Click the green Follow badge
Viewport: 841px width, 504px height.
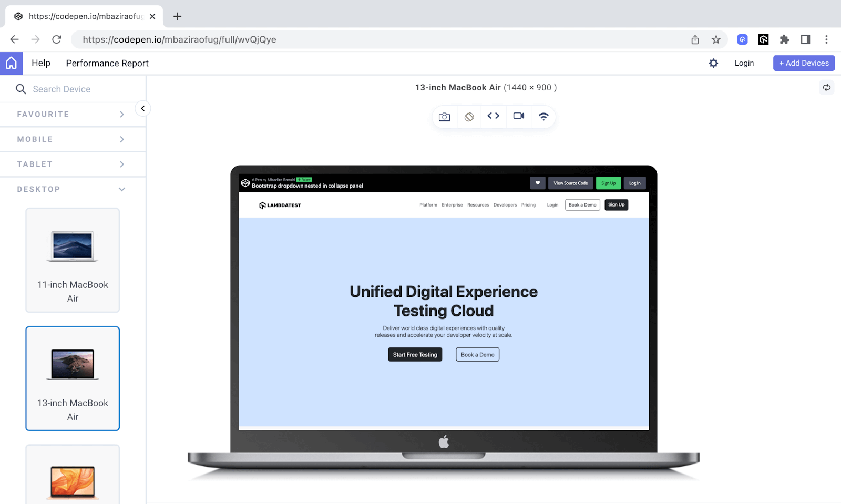point(304,180)
